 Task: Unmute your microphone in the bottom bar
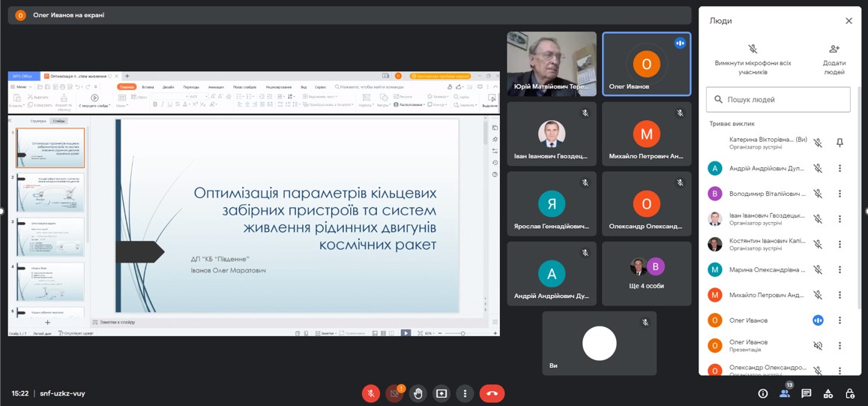pyautogui.click(x=370, y=393)
